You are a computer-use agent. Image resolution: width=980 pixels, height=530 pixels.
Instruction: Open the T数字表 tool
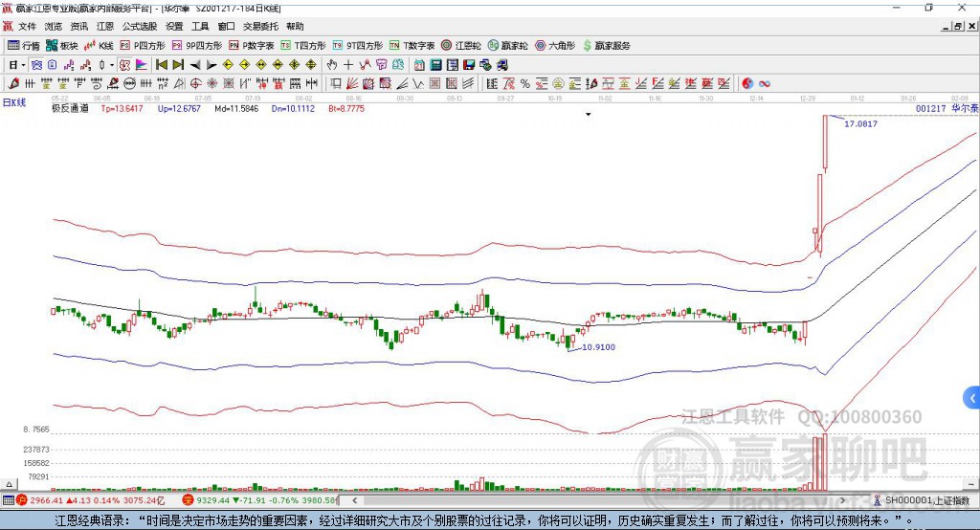click(412, 46)
